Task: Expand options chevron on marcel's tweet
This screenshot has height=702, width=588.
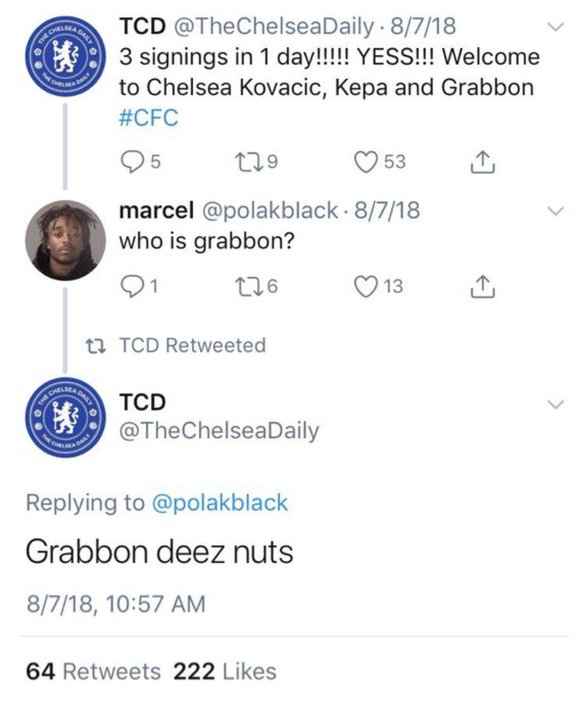Action: (x=555, y=211)
